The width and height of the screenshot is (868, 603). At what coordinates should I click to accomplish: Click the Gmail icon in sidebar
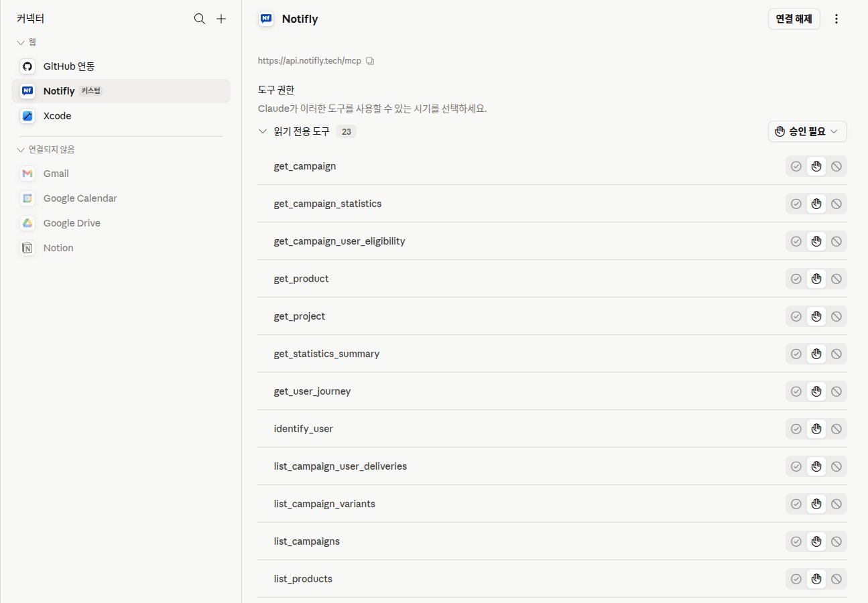27,174
